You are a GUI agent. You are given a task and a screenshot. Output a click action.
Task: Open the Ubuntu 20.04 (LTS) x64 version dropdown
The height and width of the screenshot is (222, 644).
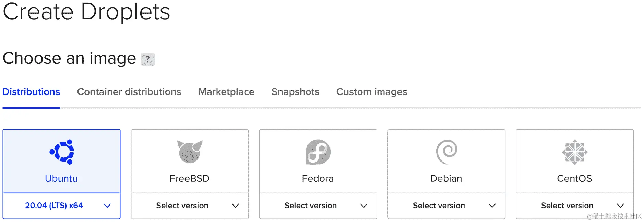point(62,206)
